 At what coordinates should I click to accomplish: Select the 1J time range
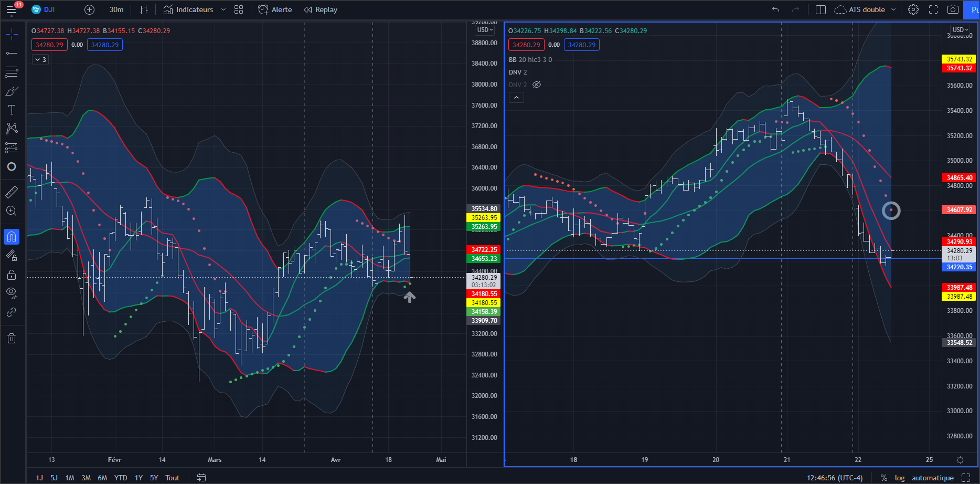[x=39, y=478]
